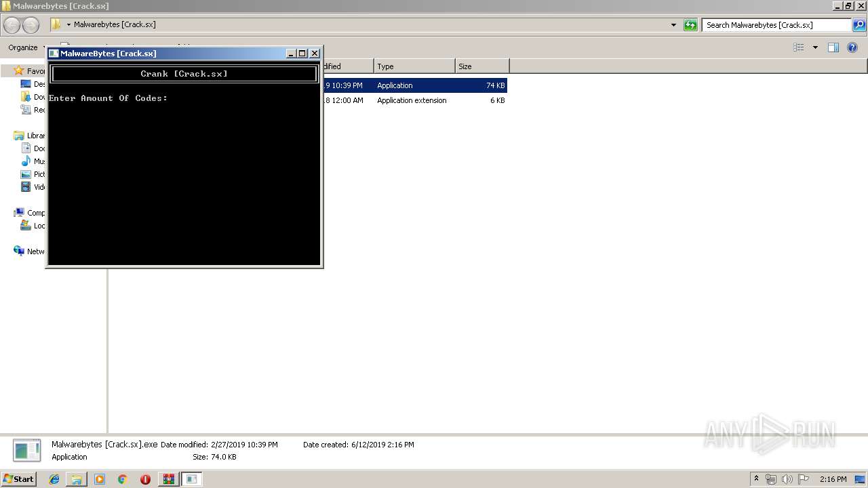Select the Application extension file row

point(415,100)
